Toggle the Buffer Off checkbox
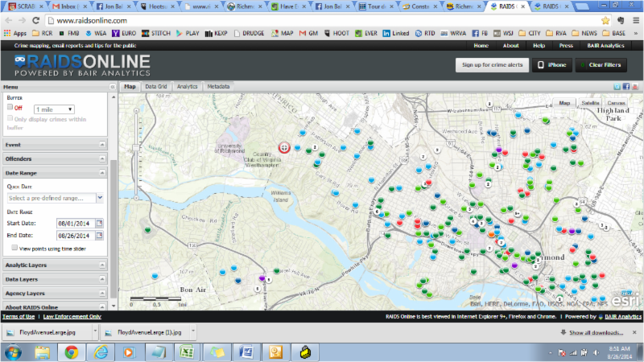 pos(10,107)
